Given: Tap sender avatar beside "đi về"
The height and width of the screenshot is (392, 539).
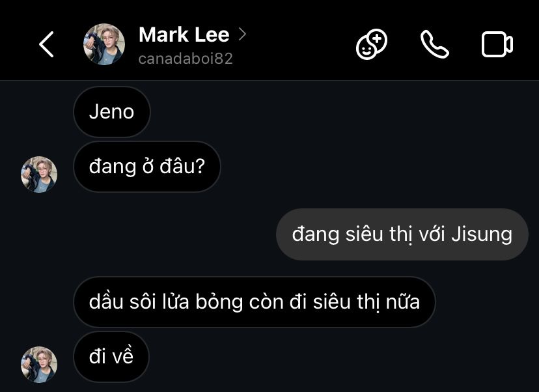Looking at the screenshot, I should (x=39, y=365).
